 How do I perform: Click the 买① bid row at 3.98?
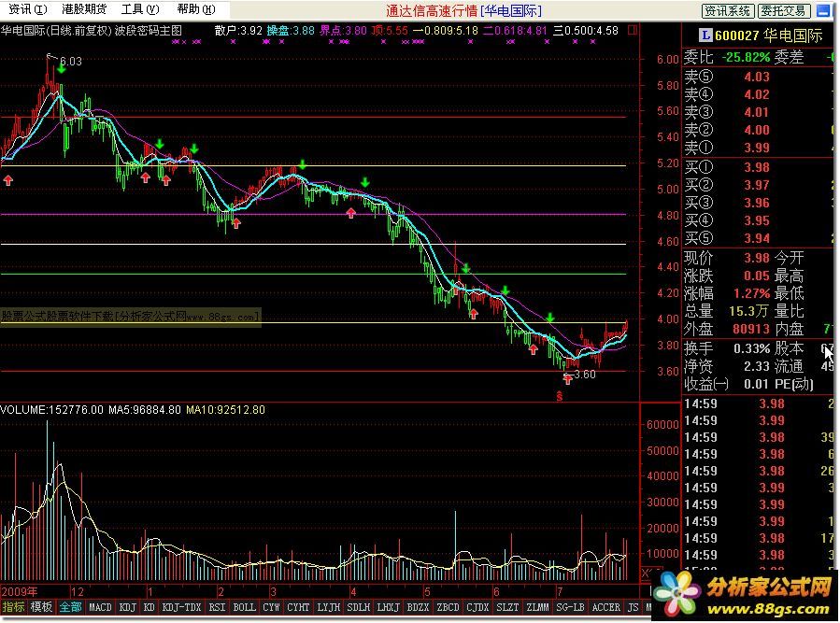tap(759, 167)
